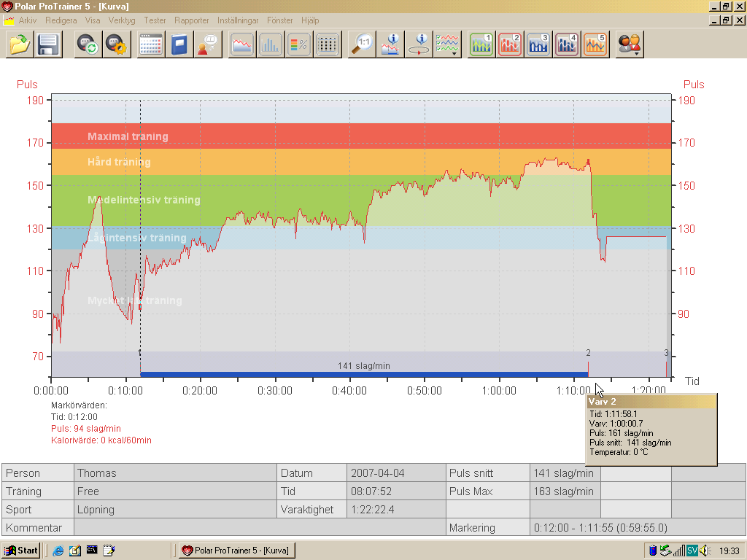
Task: Click the Puls snitt value 141 slag/min
Action: (565, 473)
